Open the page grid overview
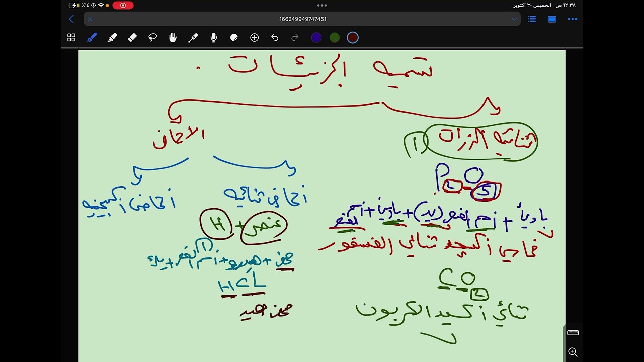Image resolution: width=644 pixels, height=362 pixels. (71, 38)
